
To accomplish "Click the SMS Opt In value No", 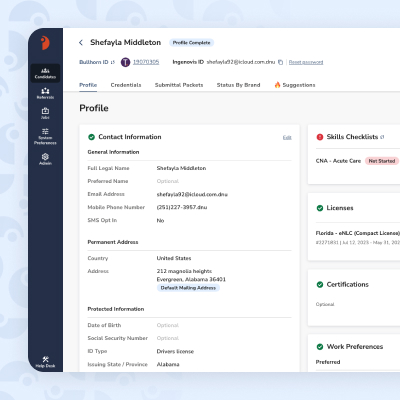I will point(160,221).
